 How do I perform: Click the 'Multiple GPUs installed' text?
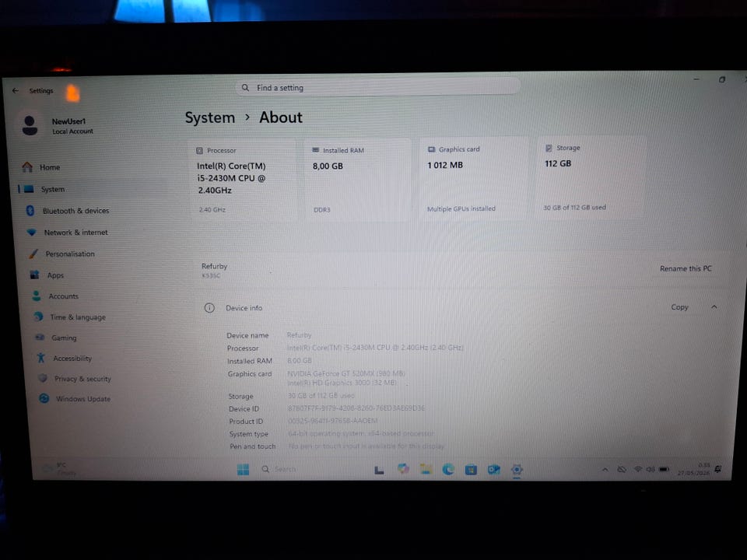pos(461,208)
